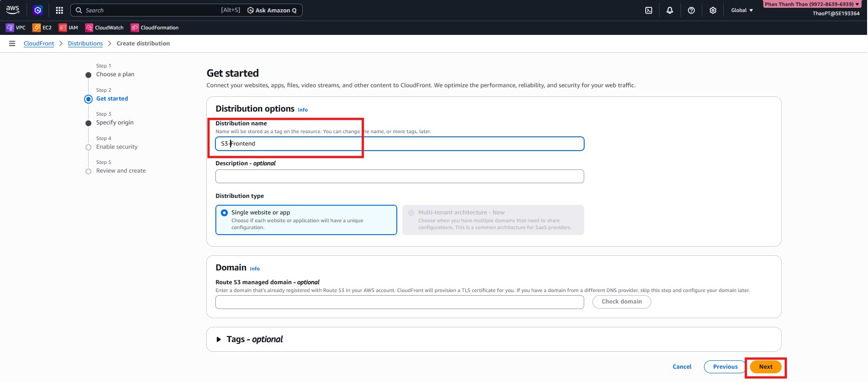Open the account menu for Phan Thanh Thao
Viewport: 868px width, 382px height.
pyautogui.click(x=812, y=4)
